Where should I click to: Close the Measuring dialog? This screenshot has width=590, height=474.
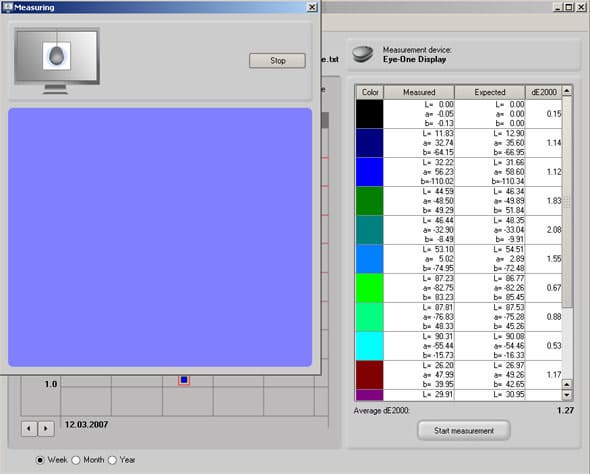[312, 7]
